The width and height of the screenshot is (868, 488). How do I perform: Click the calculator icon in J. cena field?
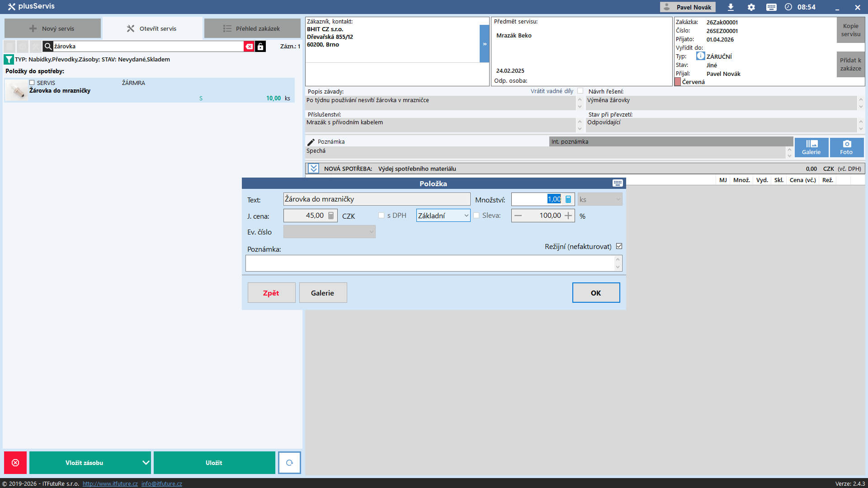(331, 216)
